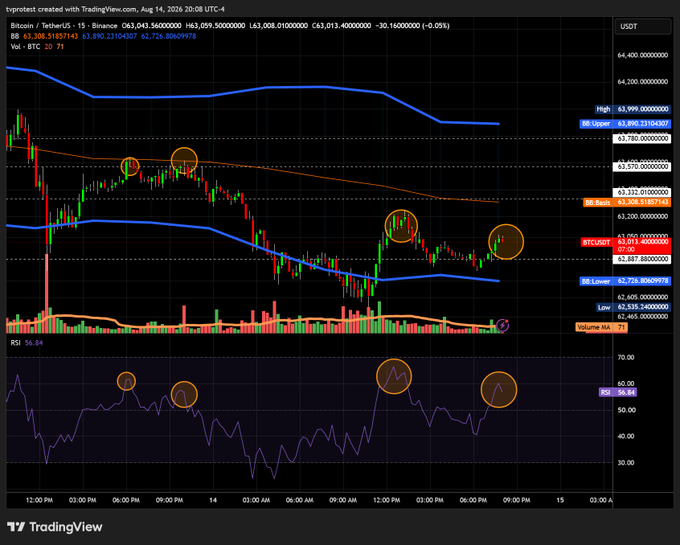The height and width of the screenshot is (545, 680).
Task: Click the TradingView logo at the bottom
Action: [55, 527]
